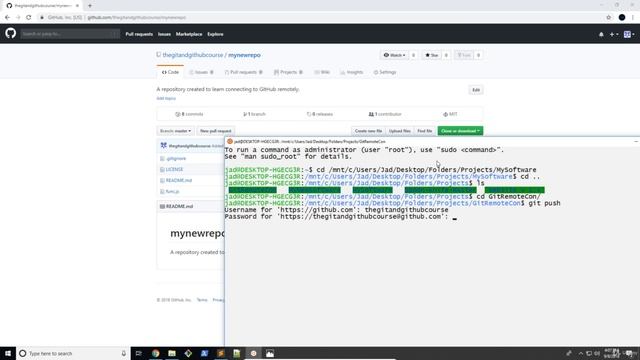
Task: Expand the user avatar dropdown menu
Action: tap(629, 35)
